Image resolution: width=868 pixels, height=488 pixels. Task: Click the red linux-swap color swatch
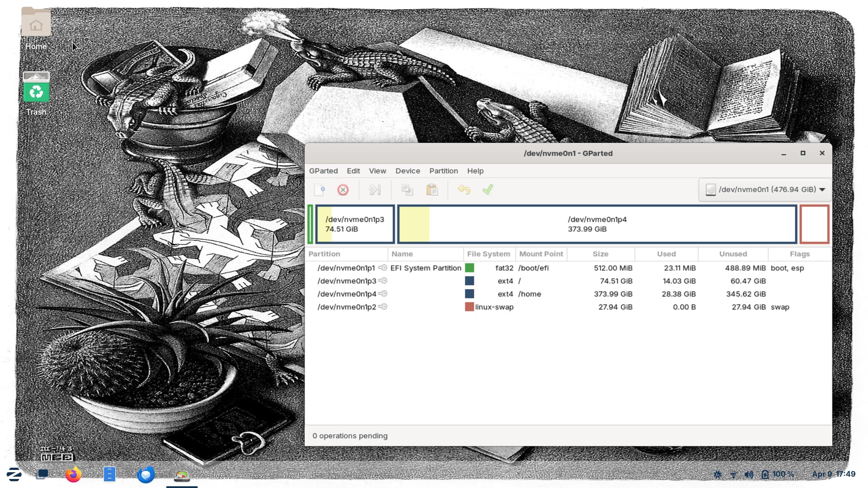tap(469, 307)
